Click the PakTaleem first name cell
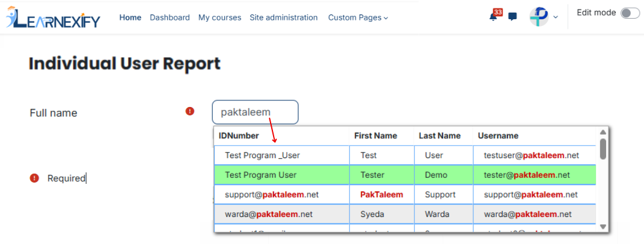The height and width of the screenshot is (244, 644). coord(382,194)
